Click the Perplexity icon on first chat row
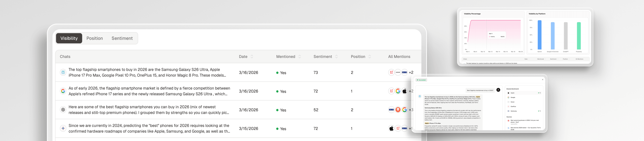Viewport: 644px width, 141px height. (x=63, y=72)
